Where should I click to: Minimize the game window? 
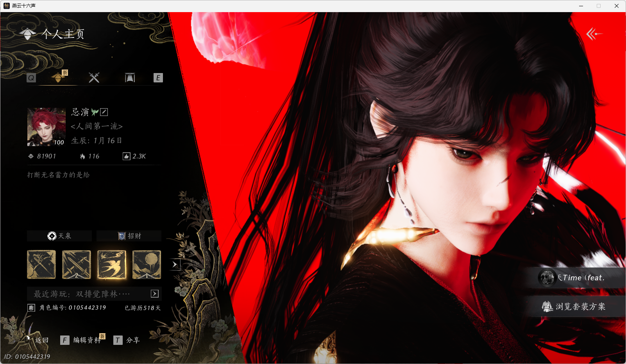click(581, 6)
